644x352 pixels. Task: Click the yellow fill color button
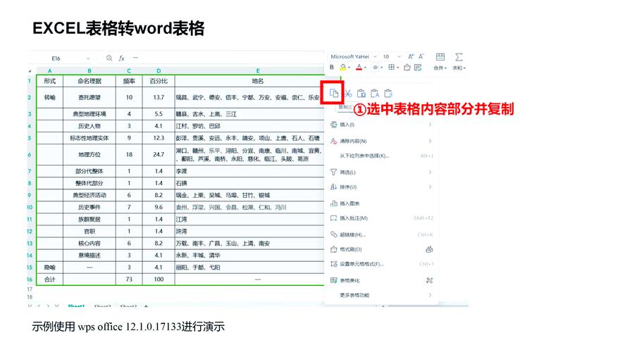coord(343,68)
